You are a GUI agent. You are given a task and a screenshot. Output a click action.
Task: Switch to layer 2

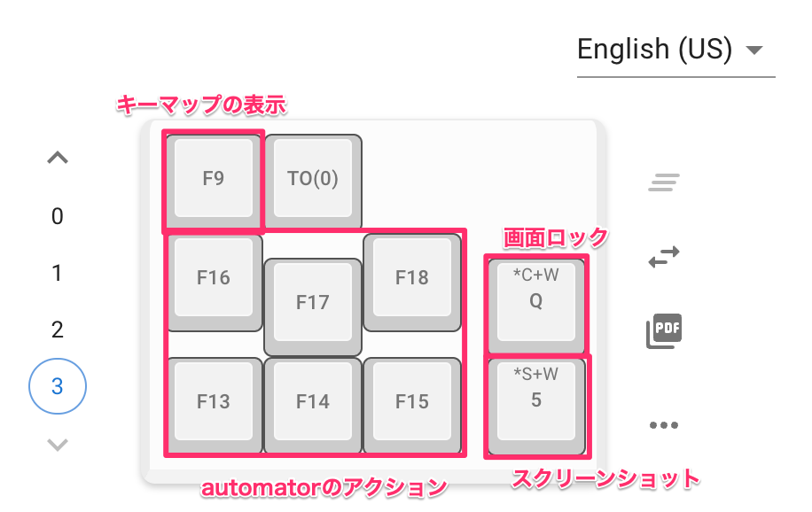tap(58, 330)
